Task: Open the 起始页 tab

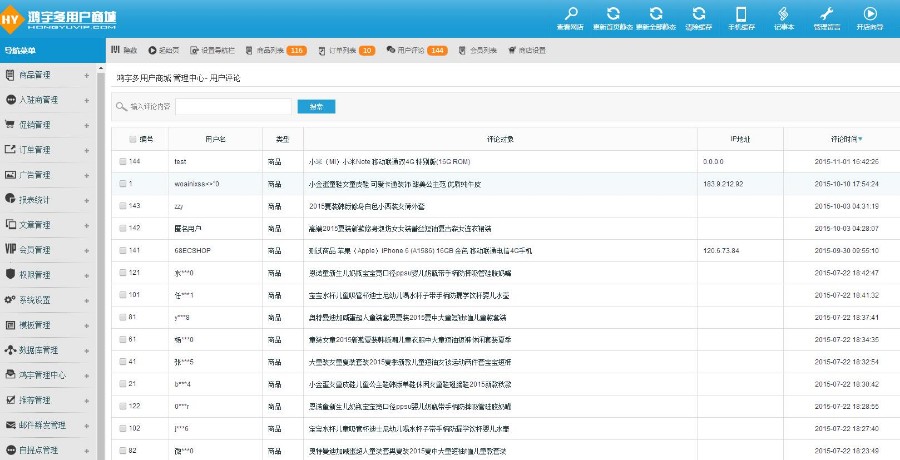Action: click(x=164, y=51)
